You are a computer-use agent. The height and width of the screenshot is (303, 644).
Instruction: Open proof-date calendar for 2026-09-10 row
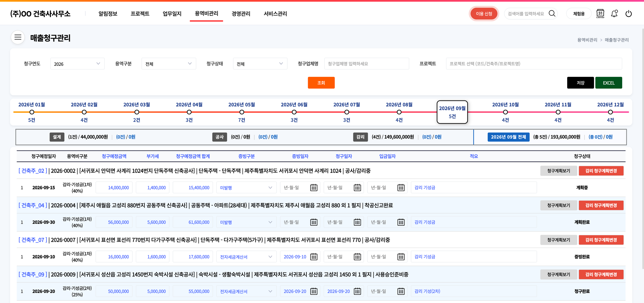click(314, 257)
